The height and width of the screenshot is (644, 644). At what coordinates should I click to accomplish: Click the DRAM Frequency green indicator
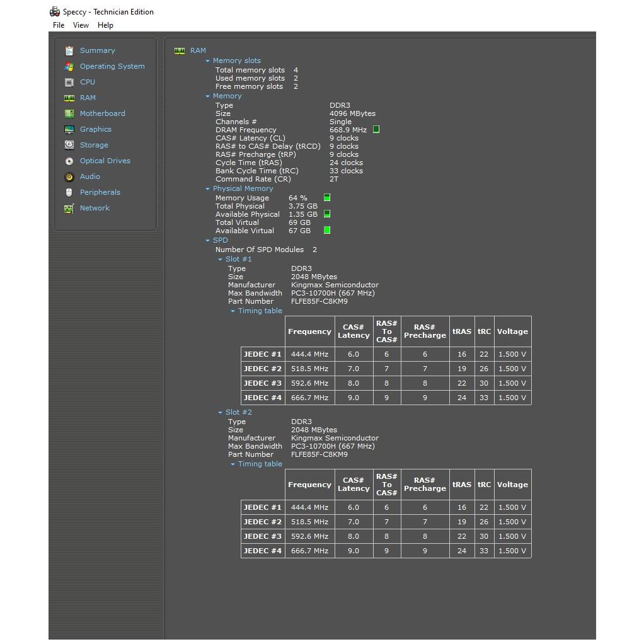pyautogui.click(x=376, y=130)
